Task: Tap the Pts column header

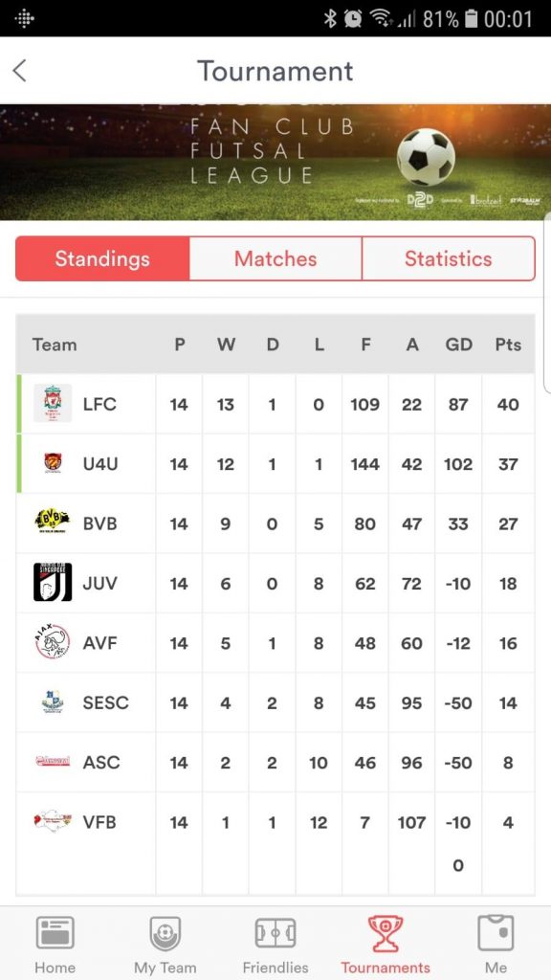Action: click(508, 345)
